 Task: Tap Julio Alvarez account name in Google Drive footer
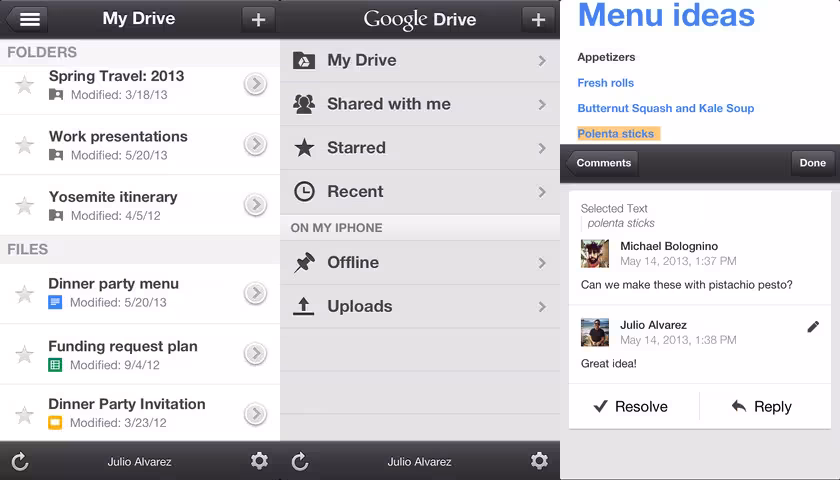point(419,462)
